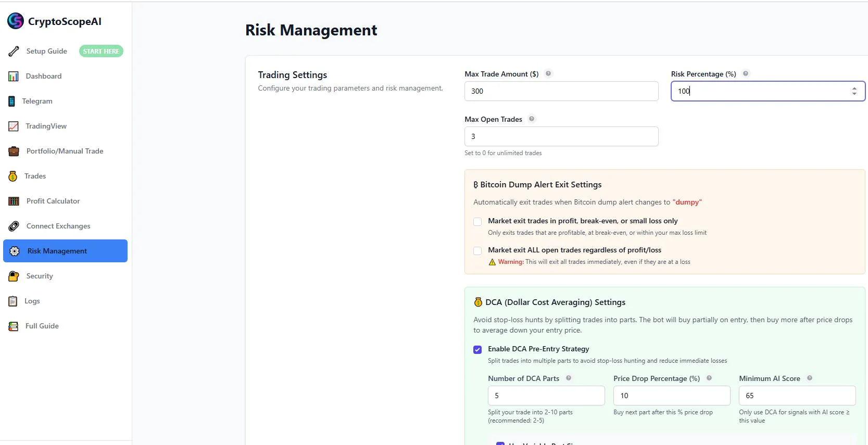The image size is (868, 445).
Task: Click help icon next to Max Trade Amount
Action: [548, 73]
